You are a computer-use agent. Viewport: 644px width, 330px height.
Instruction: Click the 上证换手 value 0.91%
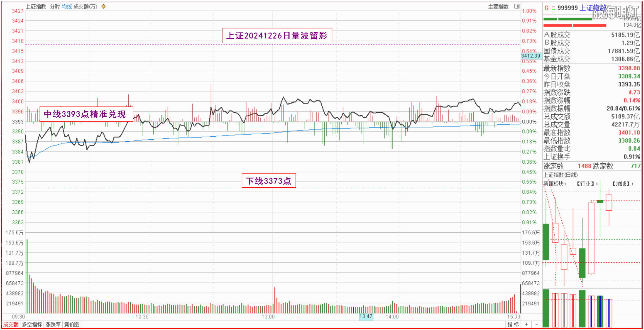(x=632, y=157)
